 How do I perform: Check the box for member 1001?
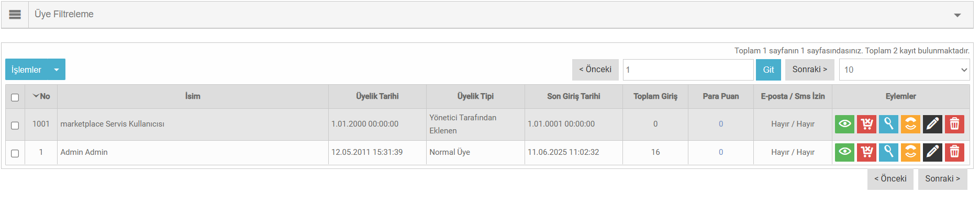15,126
